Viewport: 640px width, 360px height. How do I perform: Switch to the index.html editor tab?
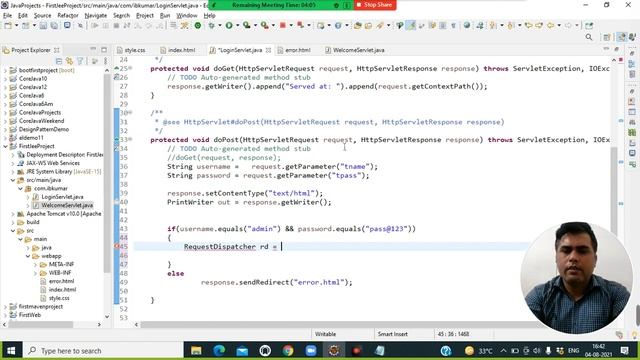(178, 50)
